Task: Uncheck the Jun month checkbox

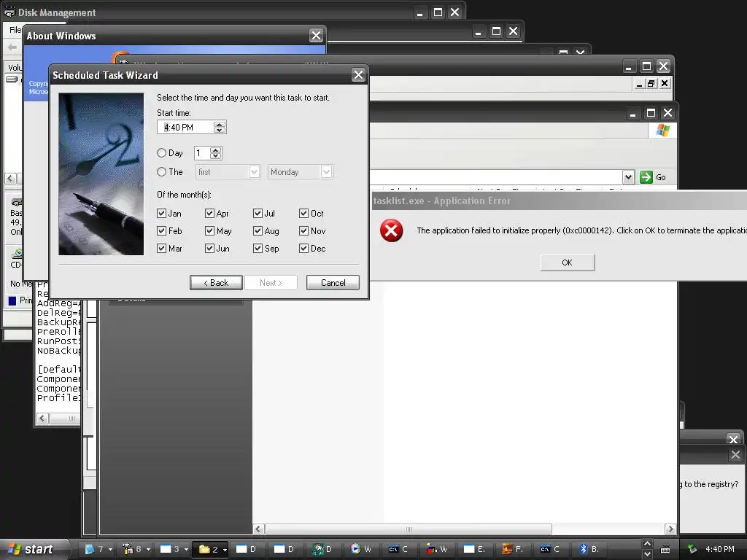Action: 209,249
